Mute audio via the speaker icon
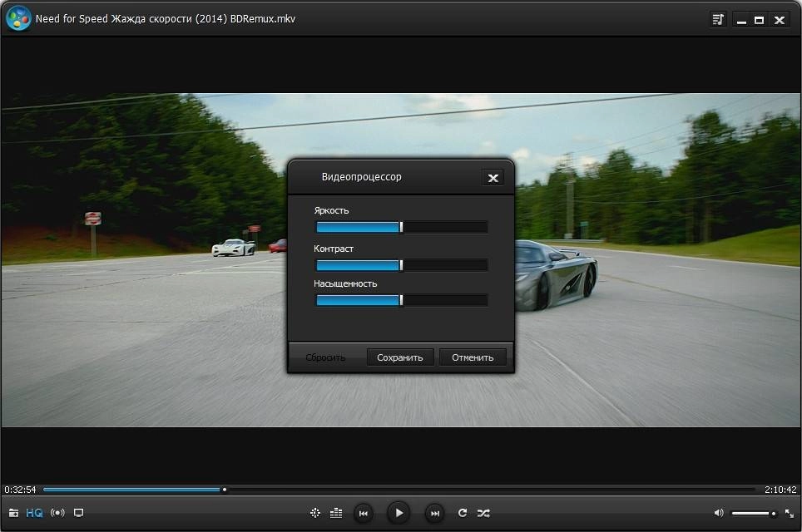Screen dimensions: 802x532 pos(719,513)
